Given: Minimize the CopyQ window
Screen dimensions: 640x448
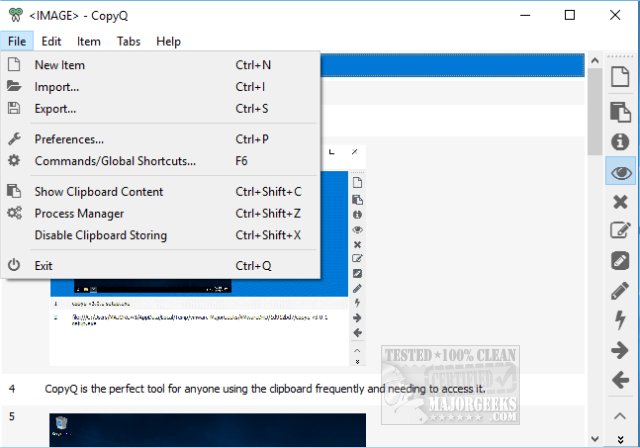Looking at the screenshot, I should pos(525,15).
